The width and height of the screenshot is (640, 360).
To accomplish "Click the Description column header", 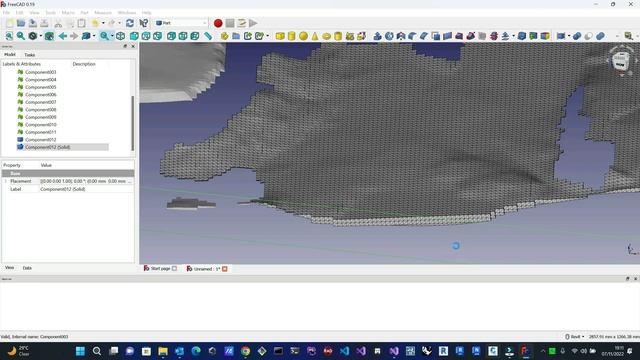I will pos(84,64).
